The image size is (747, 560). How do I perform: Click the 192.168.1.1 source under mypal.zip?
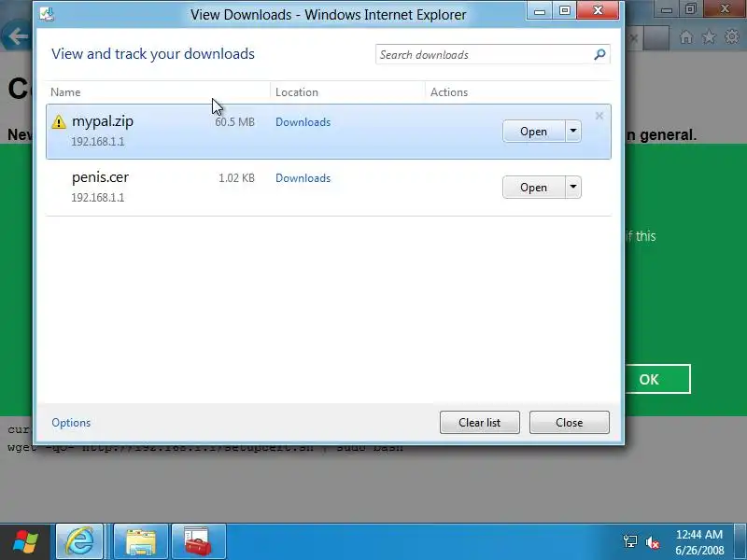98,142
